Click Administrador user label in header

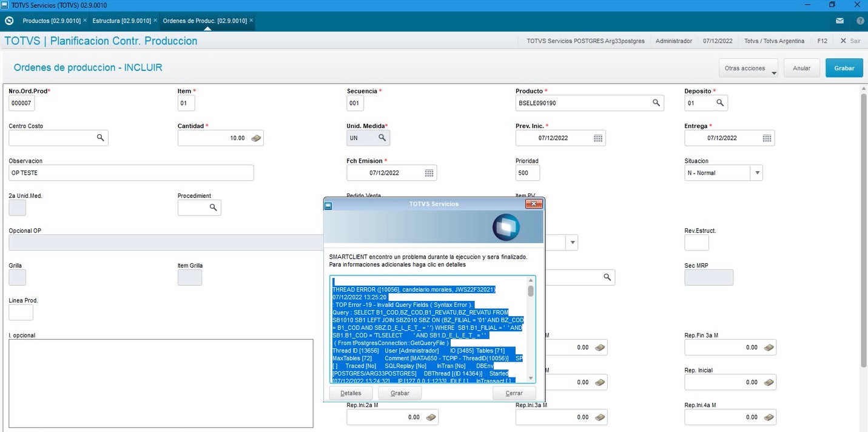674,41
